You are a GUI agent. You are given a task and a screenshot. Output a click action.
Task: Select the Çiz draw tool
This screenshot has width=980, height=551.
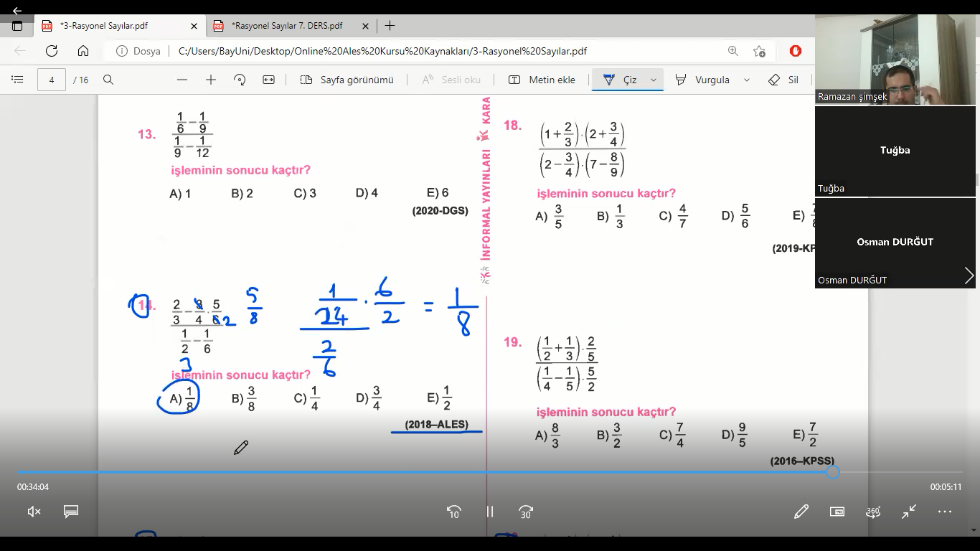(621, 80)
